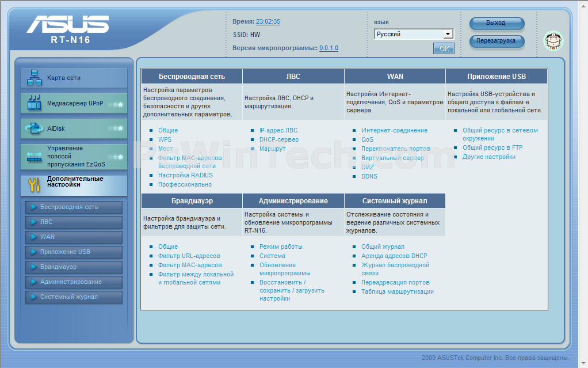This screenshot has height=368, width=588.
Task: Open ЛВС in the sidebar submenu
Action: [74, 222]
